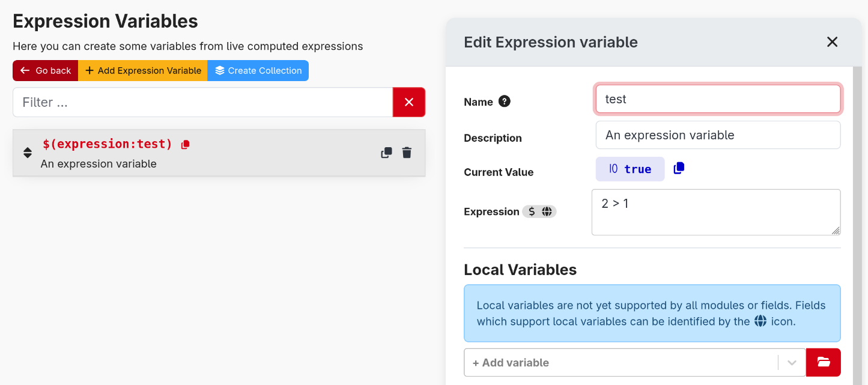Create a new Collection

tap(258, 70)
